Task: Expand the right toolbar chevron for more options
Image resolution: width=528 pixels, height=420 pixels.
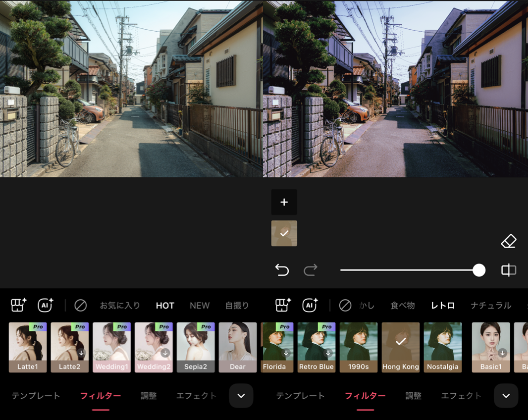Action: click(506, 396)
